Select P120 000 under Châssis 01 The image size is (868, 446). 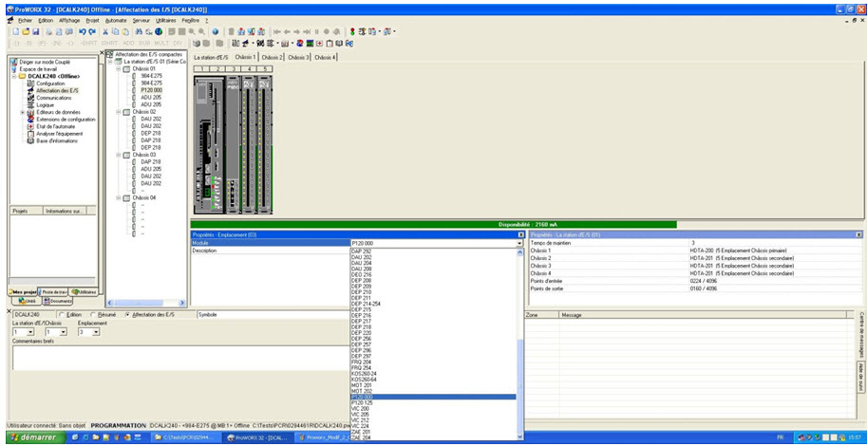pyautogui.click(x=151, y=89)
